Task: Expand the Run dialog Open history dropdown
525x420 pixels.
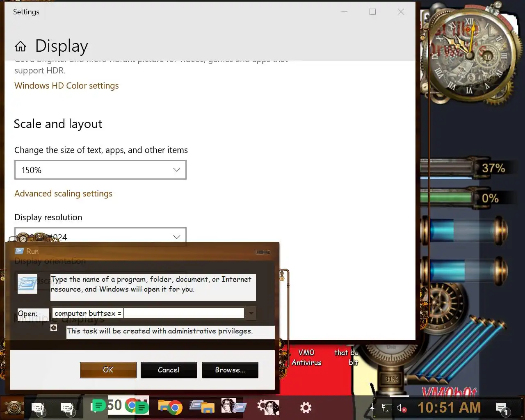Action: click(x=251, y=313)
